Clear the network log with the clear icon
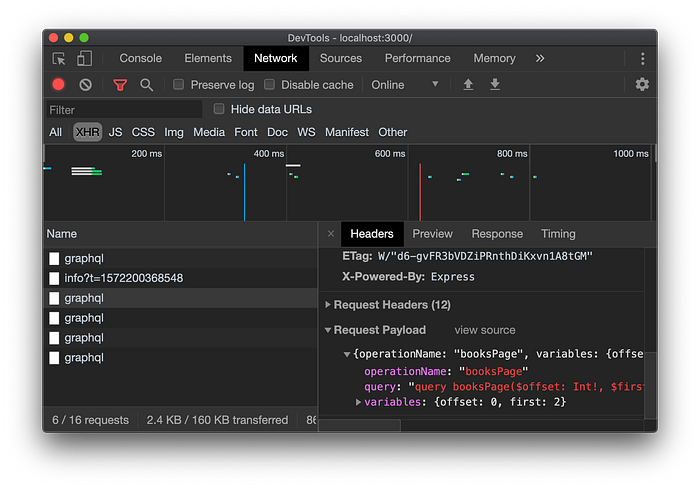700x489 pixels. [85, 85]
